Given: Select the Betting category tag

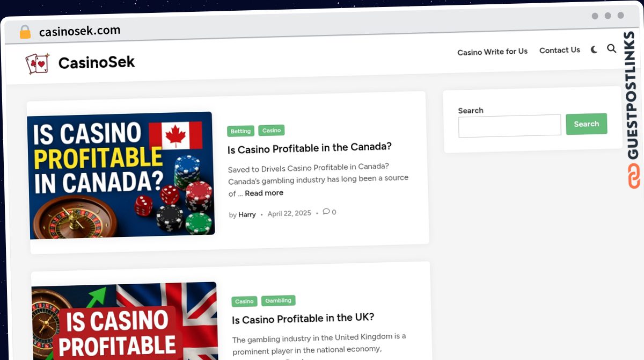Looking at the screenshot, I should click(x=240, y=131).
